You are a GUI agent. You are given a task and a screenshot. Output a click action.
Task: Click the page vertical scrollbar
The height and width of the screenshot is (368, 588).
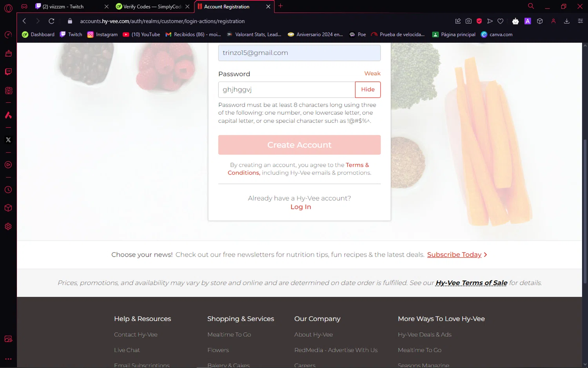point(585,211)
